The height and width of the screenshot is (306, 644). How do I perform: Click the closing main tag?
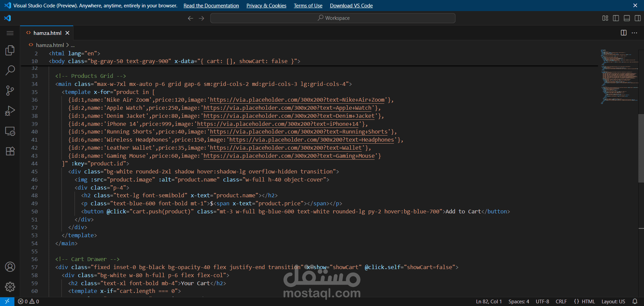coord(66,243)
